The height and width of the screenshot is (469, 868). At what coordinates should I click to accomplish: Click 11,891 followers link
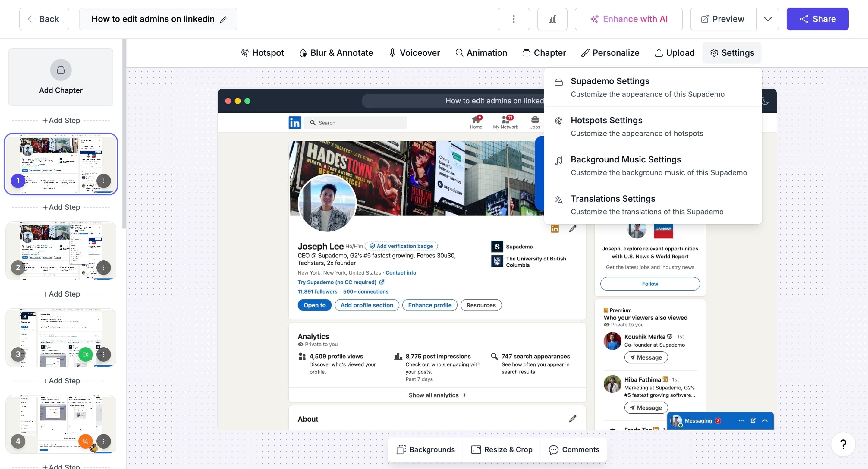point(317,291)
